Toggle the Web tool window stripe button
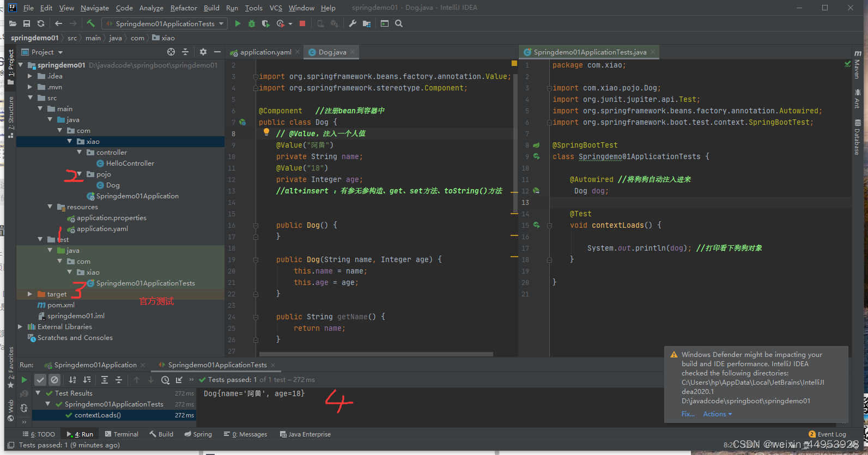The image size is (868, 455). point(11,410)
